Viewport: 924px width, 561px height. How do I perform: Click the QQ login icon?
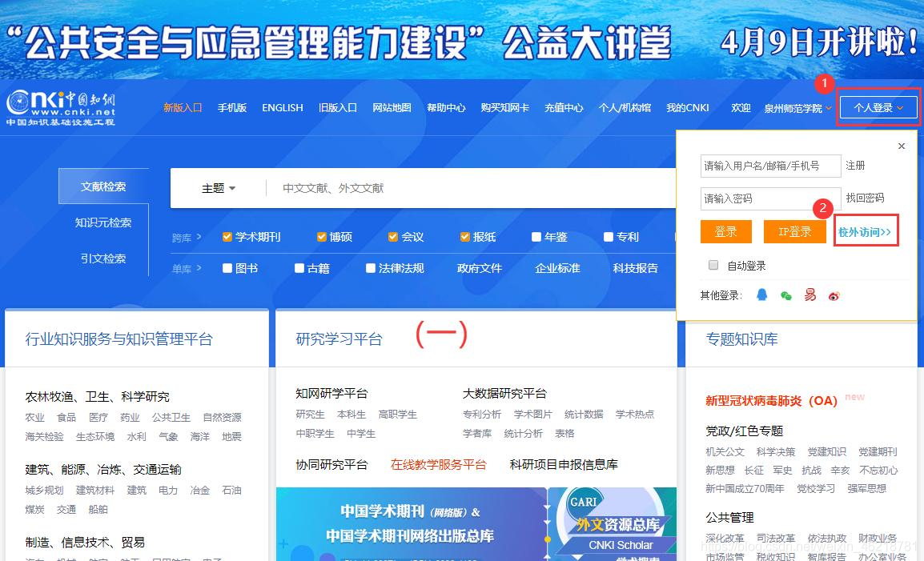tap(762, 295)
